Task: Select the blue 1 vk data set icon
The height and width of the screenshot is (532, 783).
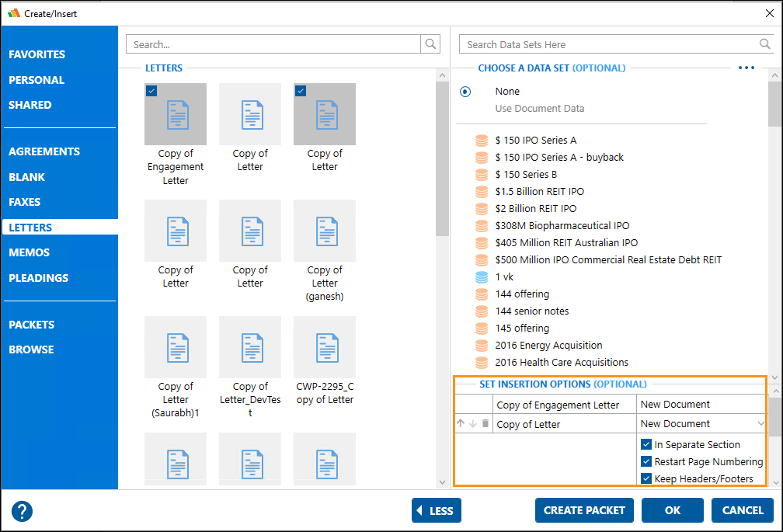Action: click(482, 277)
